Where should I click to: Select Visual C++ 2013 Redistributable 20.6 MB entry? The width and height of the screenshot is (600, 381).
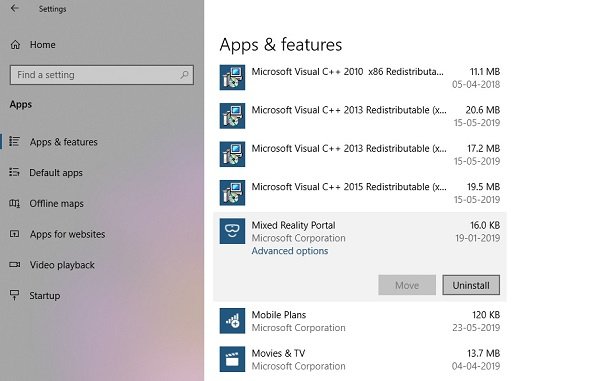(x=360, y=116)
